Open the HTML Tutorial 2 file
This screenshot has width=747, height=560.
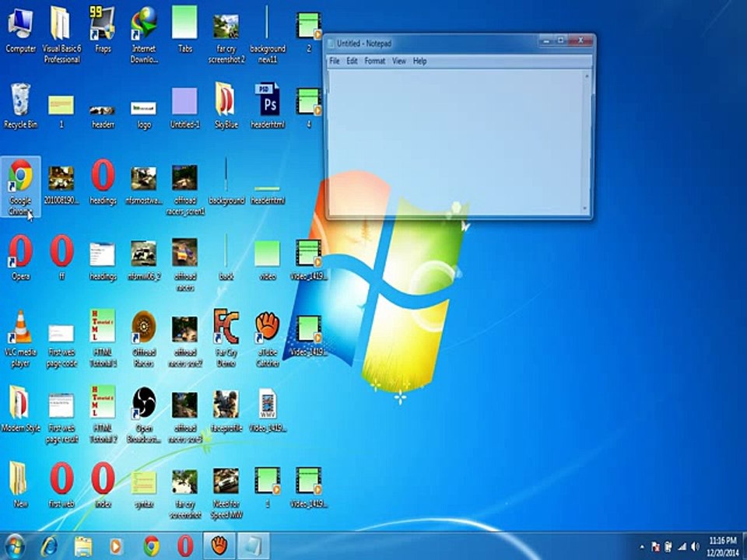coord(103,415)
